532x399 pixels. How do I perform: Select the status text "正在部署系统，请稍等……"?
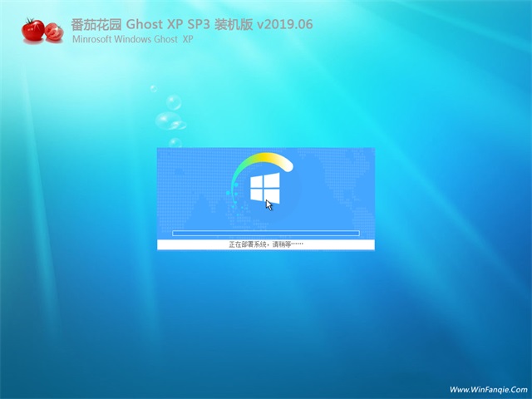pyautogui.click(x=266, y=244)
